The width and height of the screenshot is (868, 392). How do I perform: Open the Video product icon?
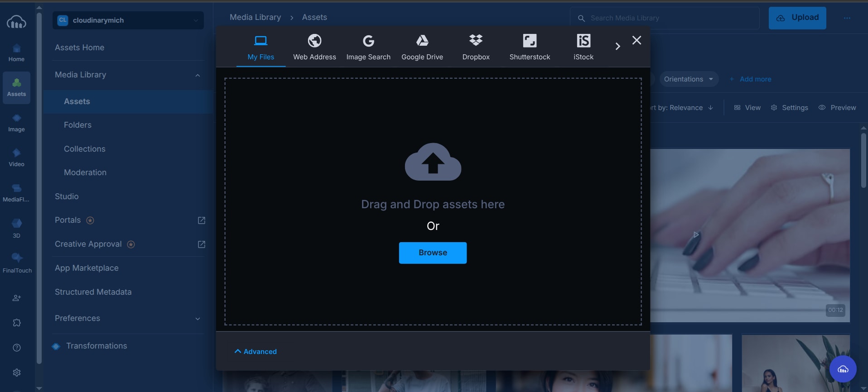pos(16,157)
